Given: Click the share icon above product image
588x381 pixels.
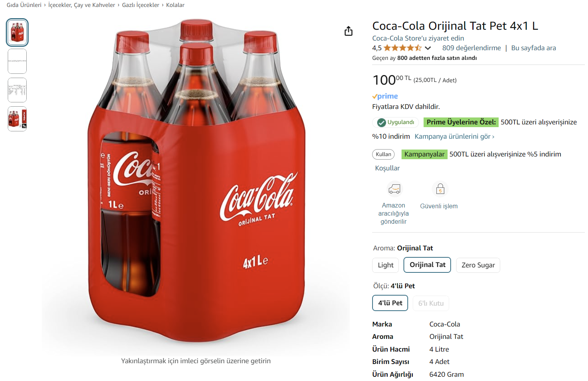Looking at the screenshot, I should (349, 31).
